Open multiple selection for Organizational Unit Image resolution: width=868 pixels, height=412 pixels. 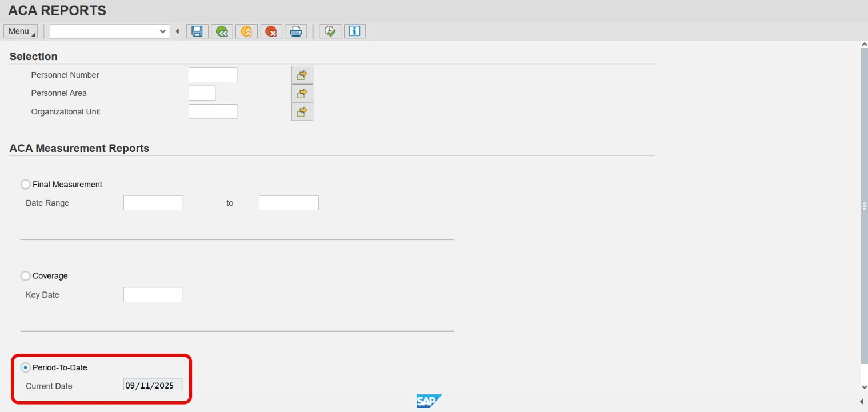tap(302, 111)
